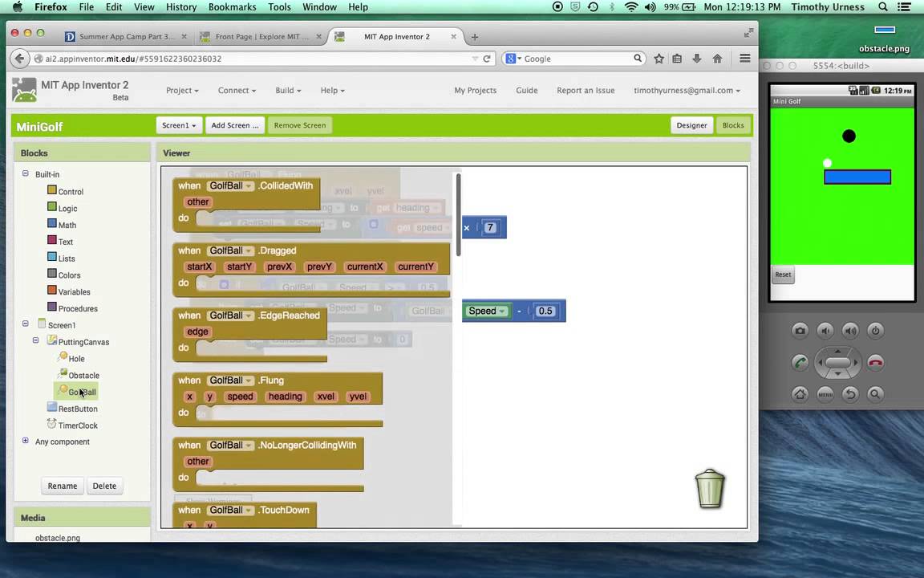Click the emulator red end-call button

click(x=875, y=362)
